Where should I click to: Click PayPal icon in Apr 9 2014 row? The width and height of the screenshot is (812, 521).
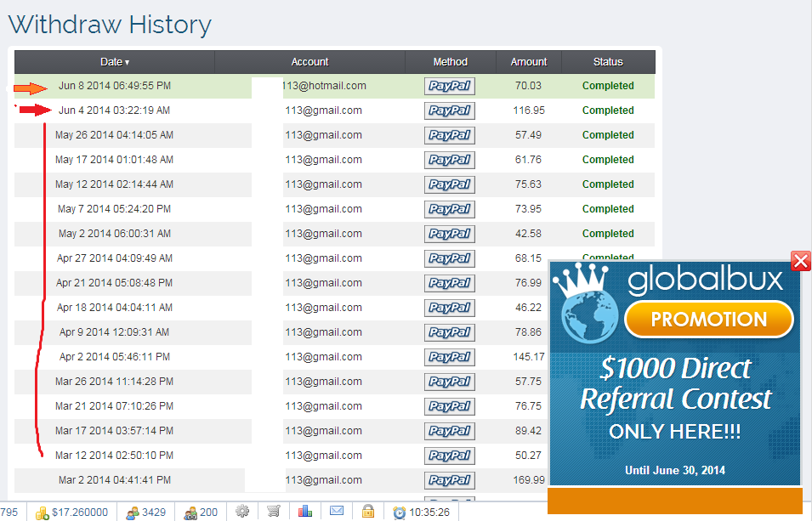pos(450,332)
